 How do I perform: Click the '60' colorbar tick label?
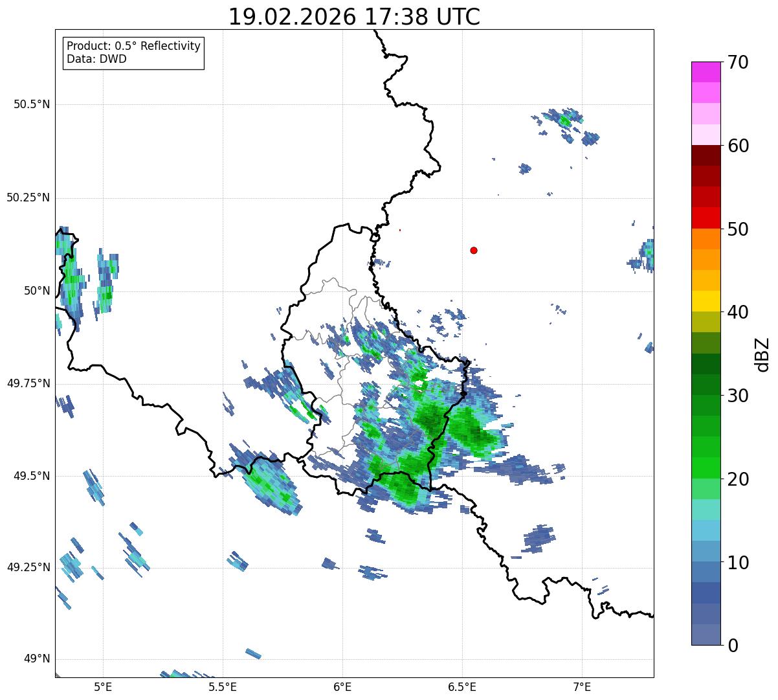click(738, 146)
